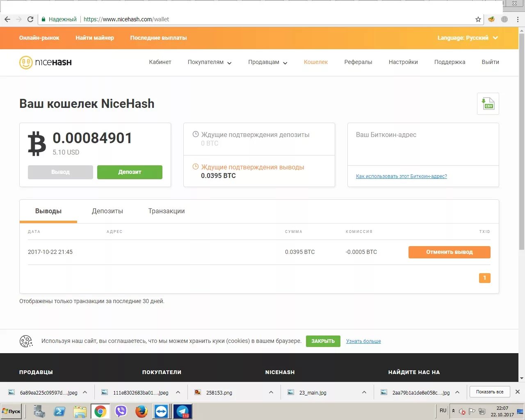Viewport: 525px width, 420px height.
Task: Click the browser forward arrow
Action: tap(19, 19)
